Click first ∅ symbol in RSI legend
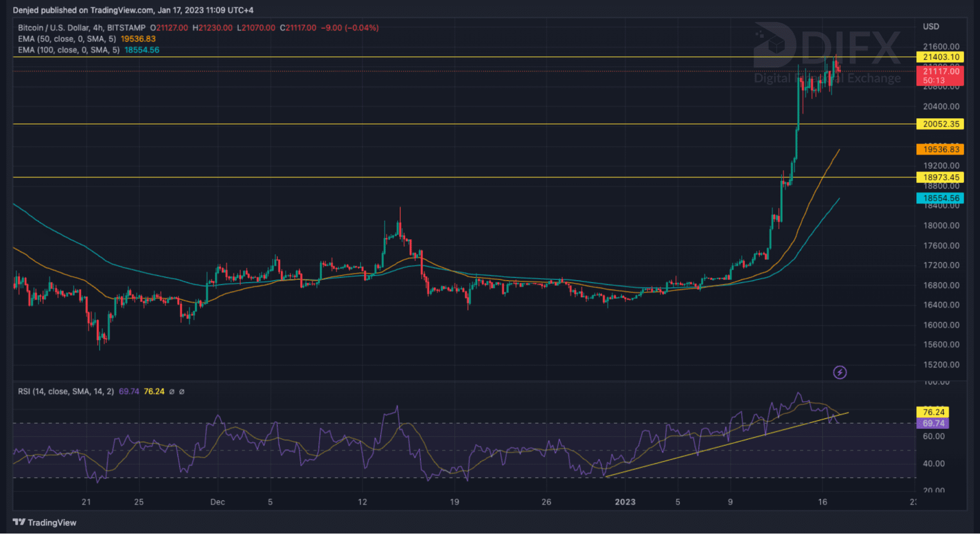 click(x=172, y=392)
